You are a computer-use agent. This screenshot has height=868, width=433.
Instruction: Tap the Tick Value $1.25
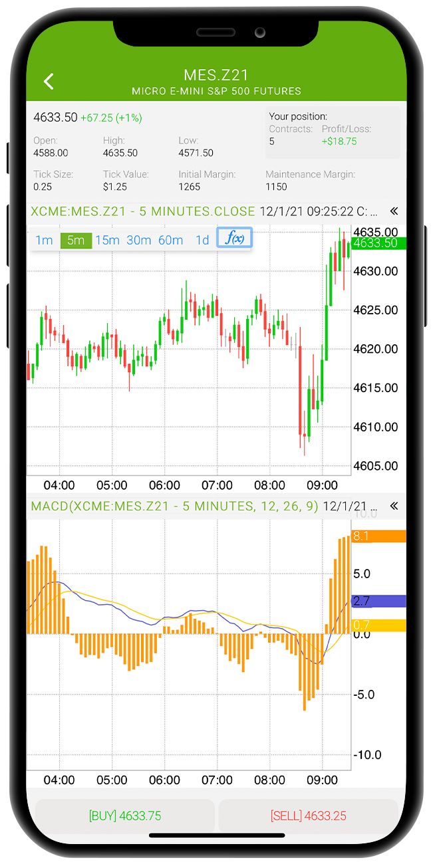tap(114, 187)
